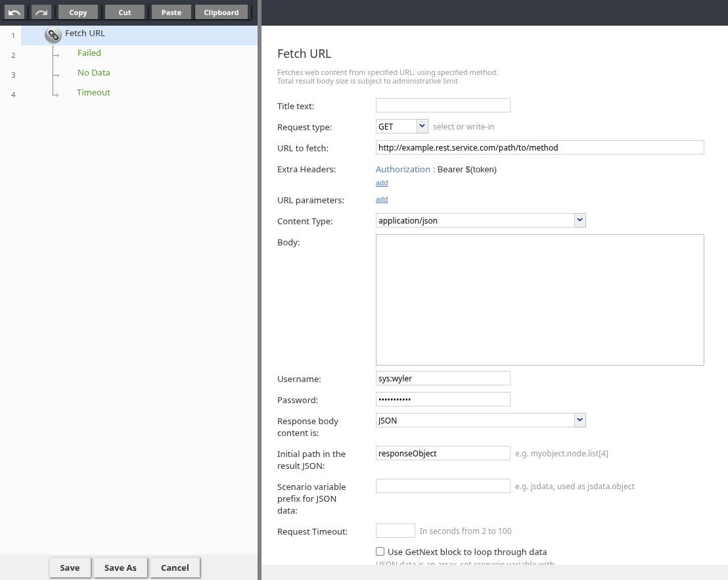Click the Authorization header link
Screen dimensions: 728x580
[403, 169]
